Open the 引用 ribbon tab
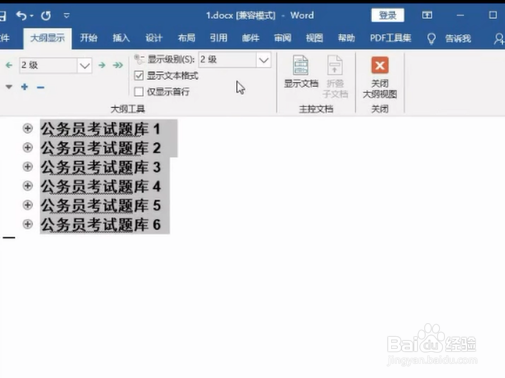The height and width of the screenshot is (378, 505). pyautogui.click(x=218, y=38)
